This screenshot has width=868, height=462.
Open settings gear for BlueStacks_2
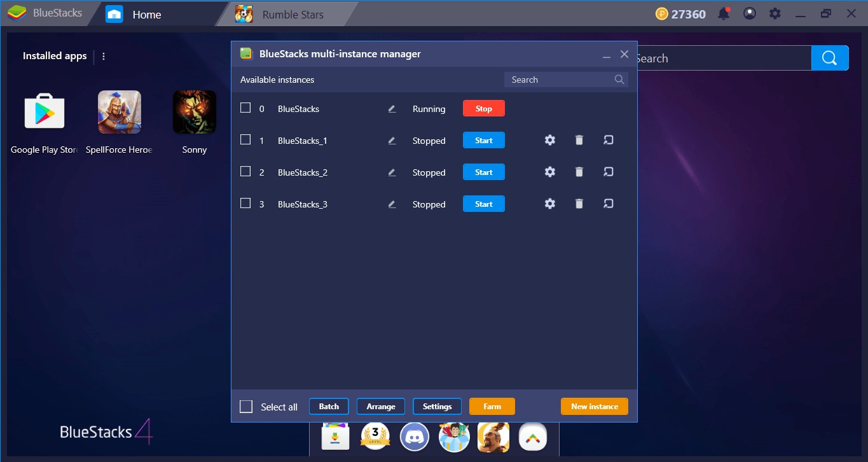click(x=550, y=172)
